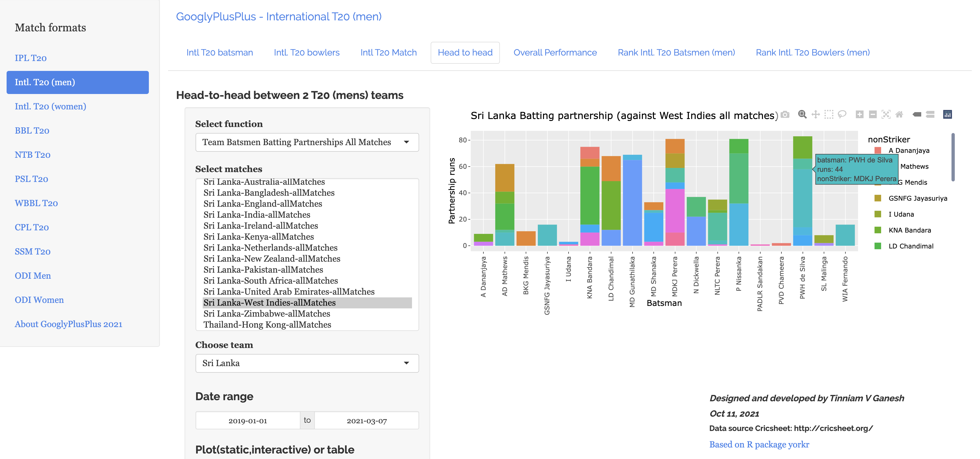Choose the Box Select tool

click(829, 115)
